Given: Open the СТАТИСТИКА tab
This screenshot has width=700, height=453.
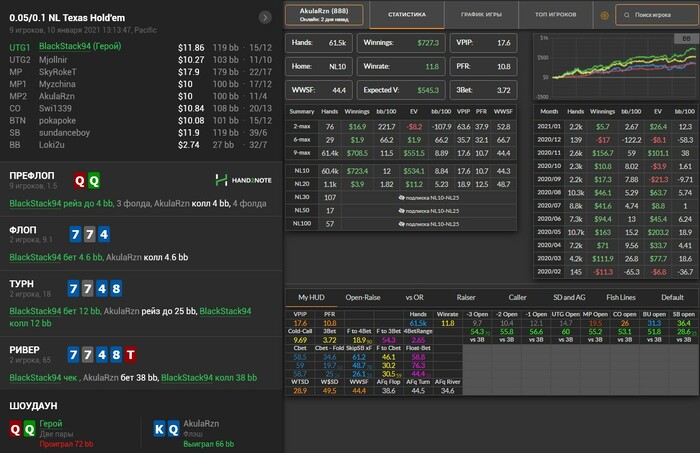Looking at the screenshot, I should [407, 15].
